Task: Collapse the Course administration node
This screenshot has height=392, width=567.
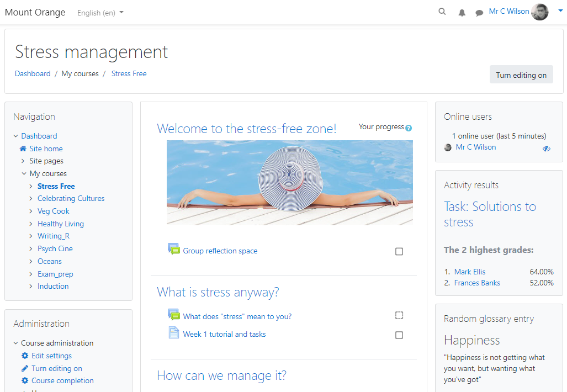Action: click(x=15, y=343)
